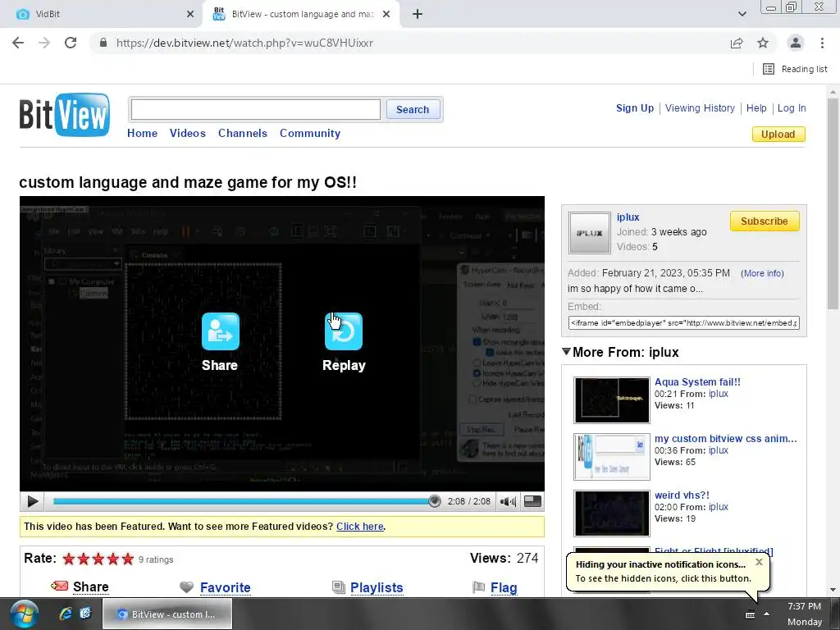Open the Reading list
Screen dimensions: 840x630
pos(795,69)
